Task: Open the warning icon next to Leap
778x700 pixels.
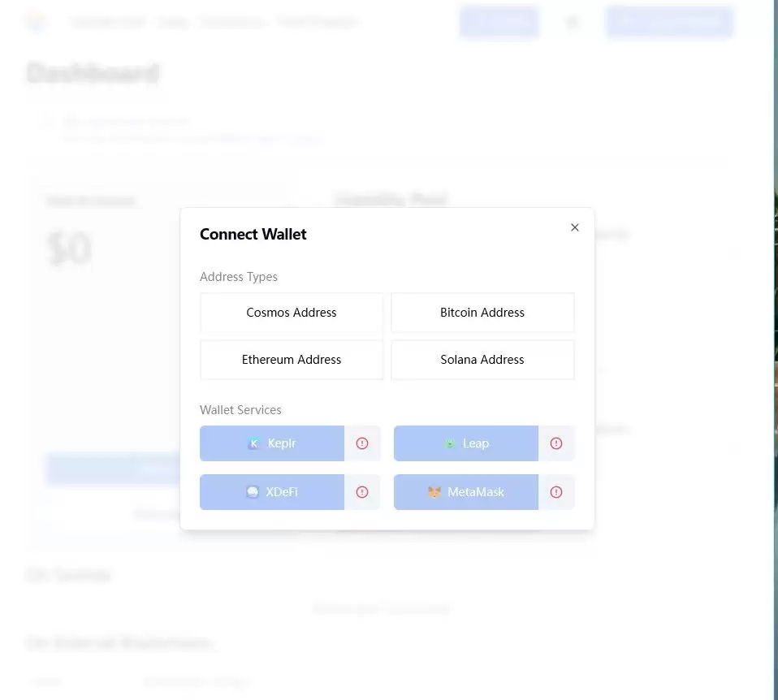Action: click(x=556, y=443)
